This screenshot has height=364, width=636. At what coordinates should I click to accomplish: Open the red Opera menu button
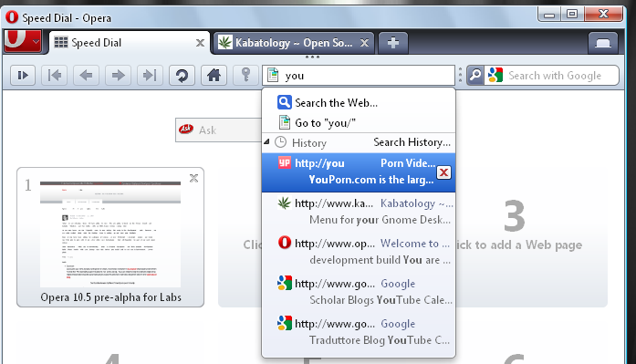(x=23, y=41)
